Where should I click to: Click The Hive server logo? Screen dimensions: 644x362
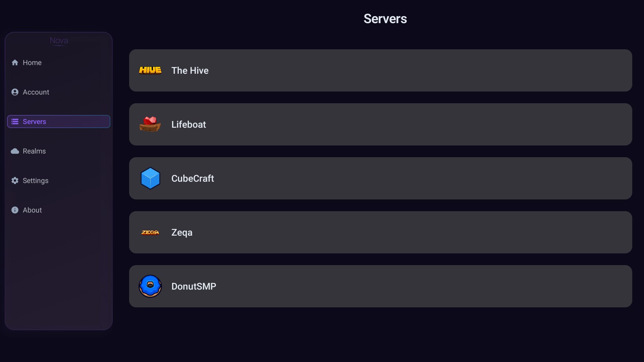(x=150, y=70)
